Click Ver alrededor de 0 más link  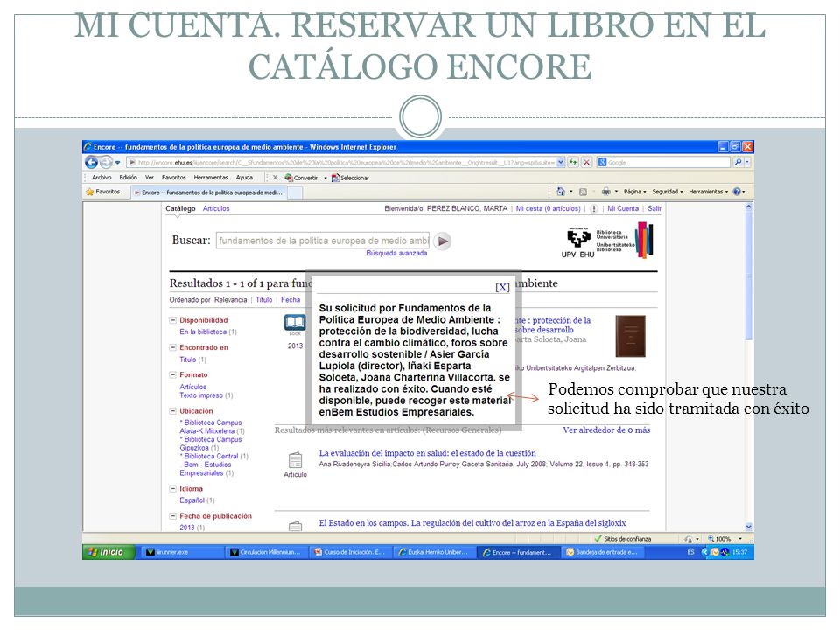point(606,430)
